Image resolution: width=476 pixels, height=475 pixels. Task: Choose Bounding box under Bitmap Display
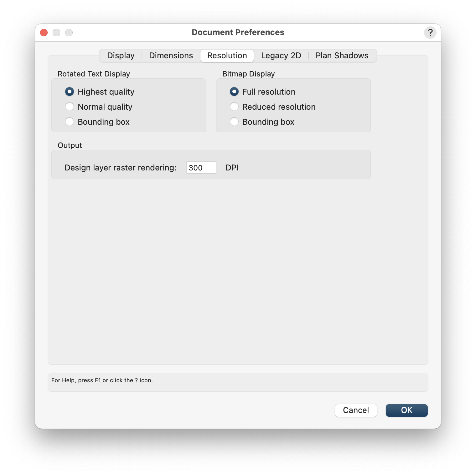tap(234, 122)
